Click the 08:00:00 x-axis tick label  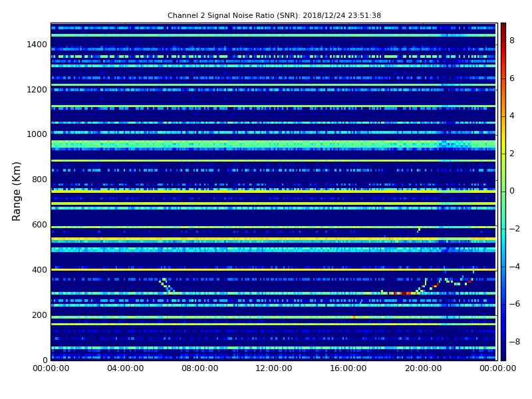[200, 368]
